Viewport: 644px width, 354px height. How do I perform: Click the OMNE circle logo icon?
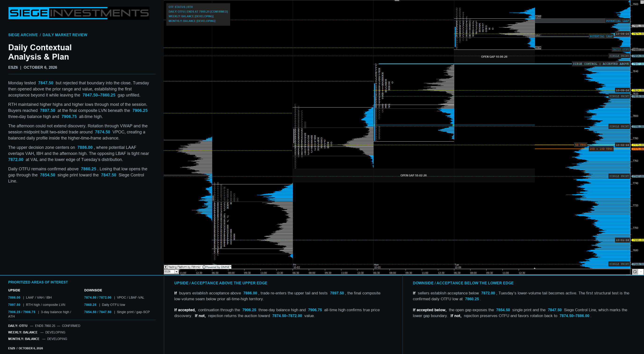point(204,267)
